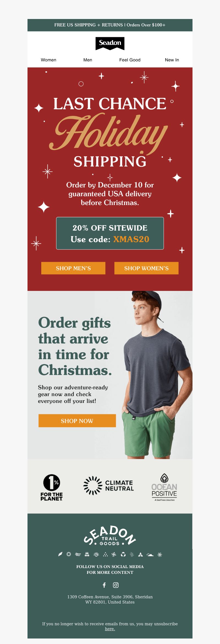Open the Women menu item
This screenshot has width=220, height=644.
pyautogui.click(x=48, y=60)
